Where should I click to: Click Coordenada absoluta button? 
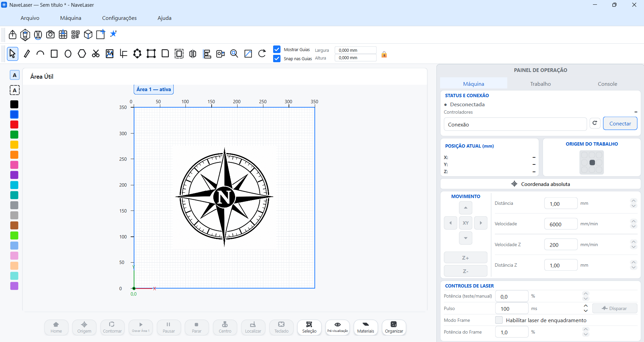[x=540, y=184]
